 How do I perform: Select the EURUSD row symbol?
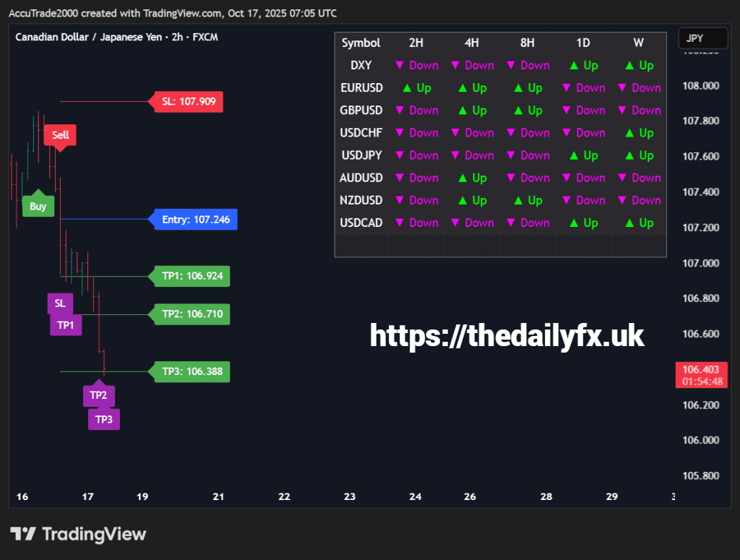tap(361, 87)
